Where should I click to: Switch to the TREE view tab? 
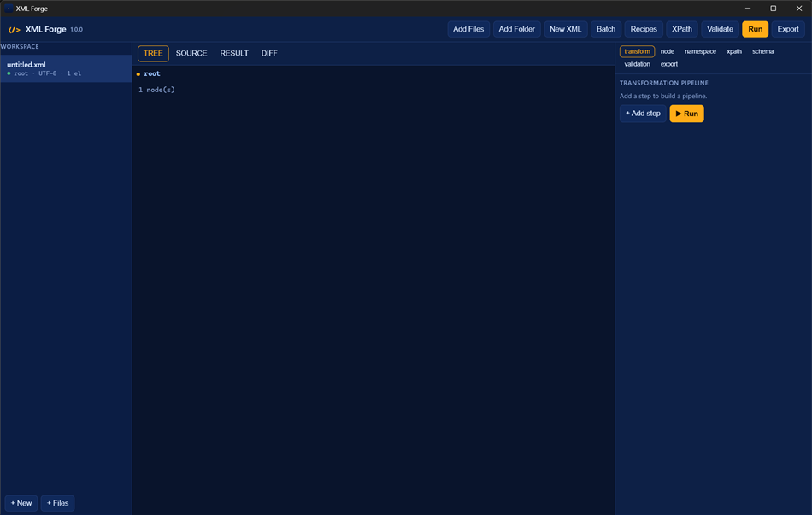[153, 53]
